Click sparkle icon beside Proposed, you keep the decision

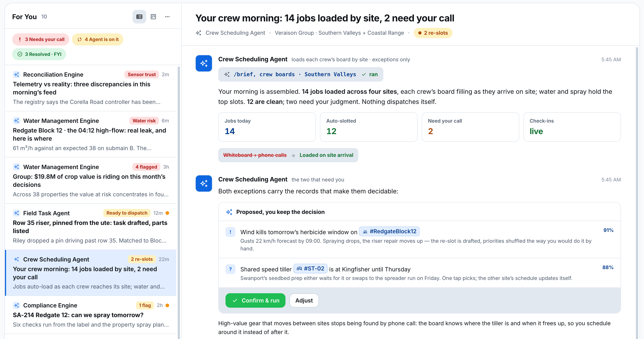pyautogui.click(x=229, y=212)
